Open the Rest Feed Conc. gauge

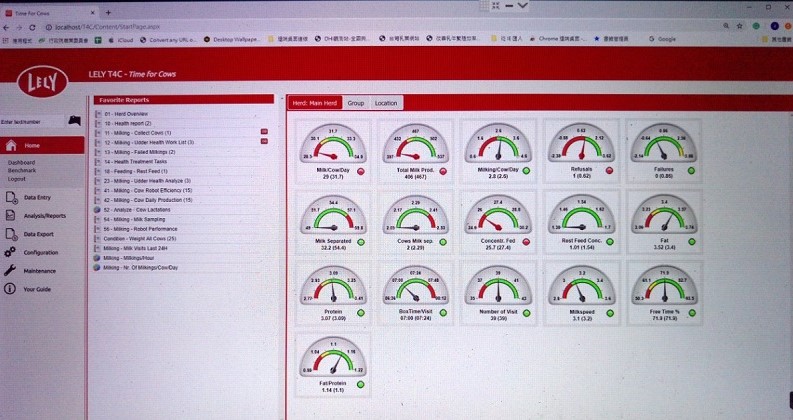click(x=581, y=222)
